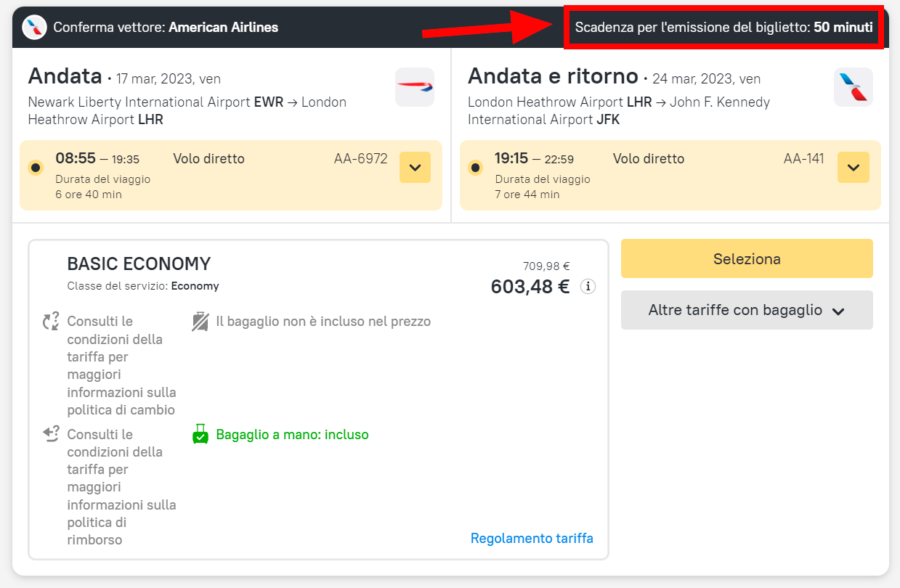This screenshot has height=588, width=900.
Task: Click the change policy icon with question mark
Action: (51, 321)
